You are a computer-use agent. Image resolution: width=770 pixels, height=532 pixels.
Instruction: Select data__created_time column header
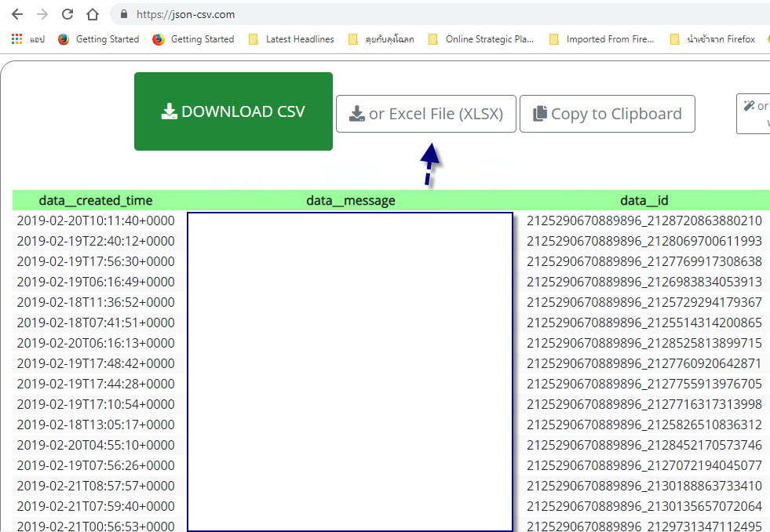click(x=96, y=200)
